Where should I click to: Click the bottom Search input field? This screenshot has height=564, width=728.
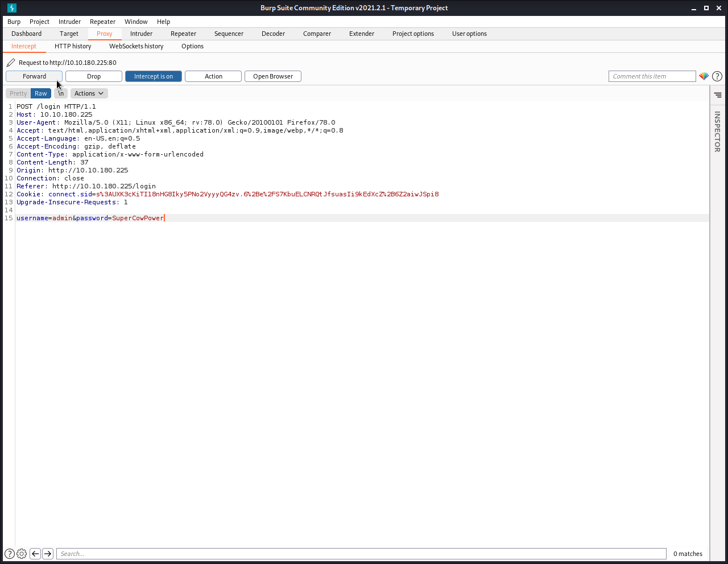[361, 554]
